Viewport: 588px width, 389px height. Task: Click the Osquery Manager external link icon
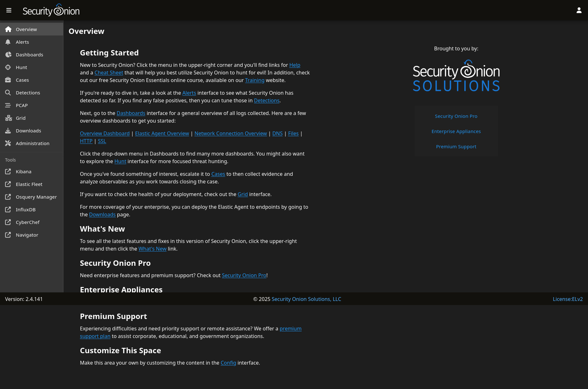click(8, 197)
